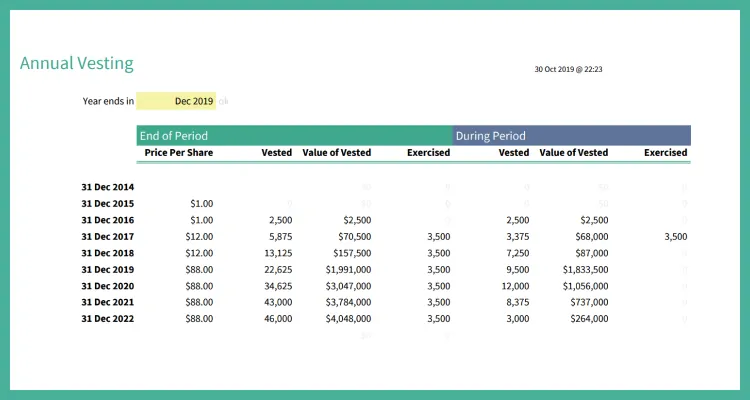The image size is (750, 400).
Task: Select the '12,000' During Period vested cell
Action: 516,286
